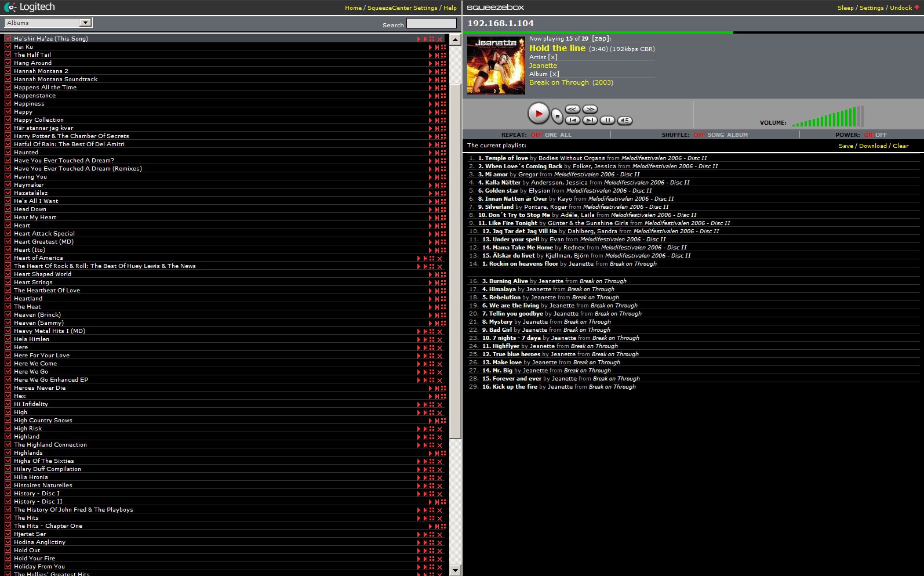924x576 pixels.
Task: Go to the Home page
Action: [x=353, y=8]
